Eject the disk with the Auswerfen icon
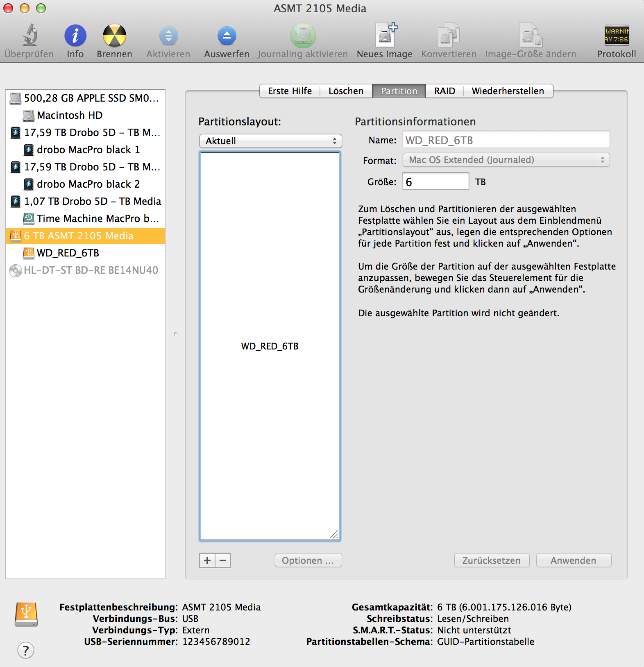 click(x=227, y=36)
